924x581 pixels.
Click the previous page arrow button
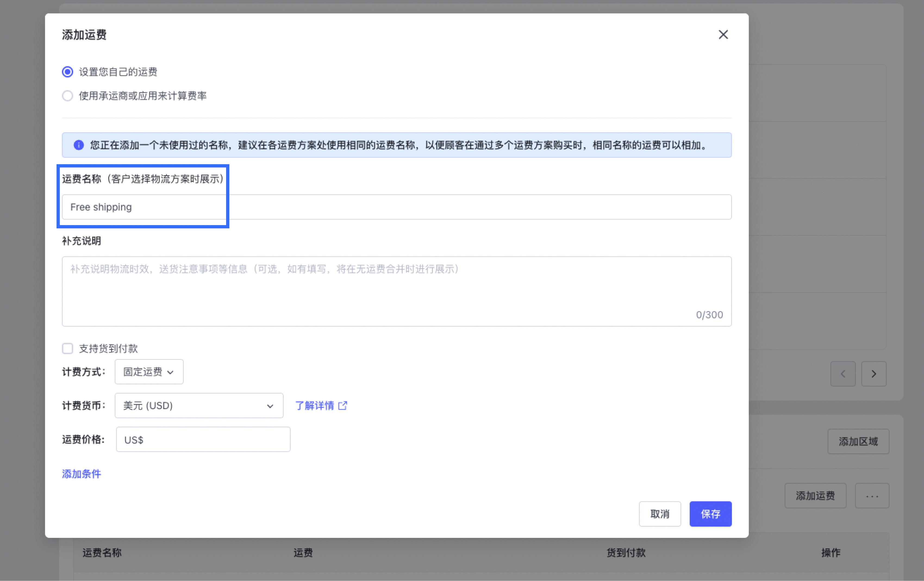tap(843, 374)
